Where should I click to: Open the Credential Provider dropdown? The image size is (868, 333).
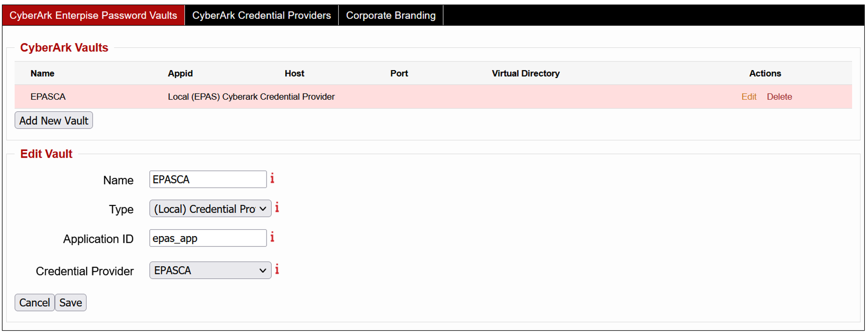click(210, 270)
